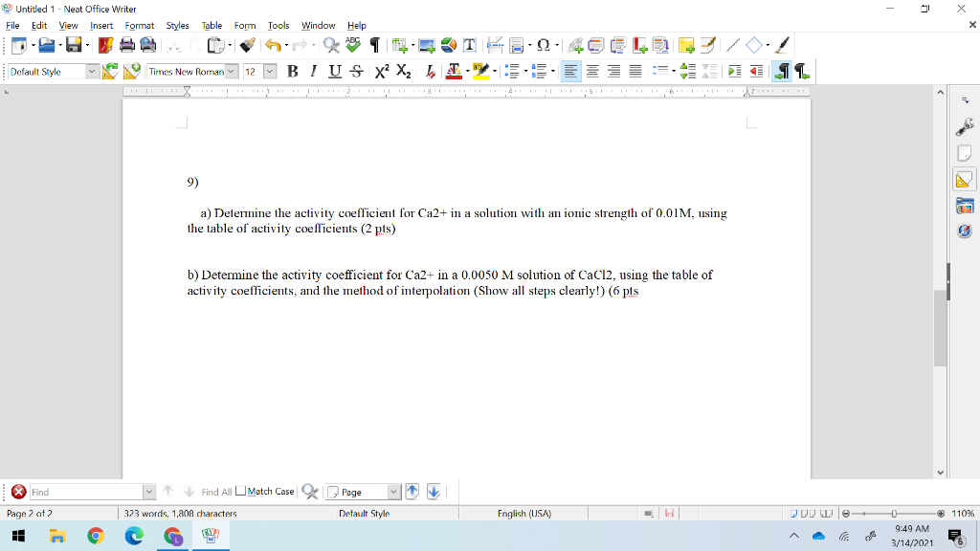The width and height of the screenshot is (980, 551).
Task: Click the highlighting color swatch
Action: (480, 71)
